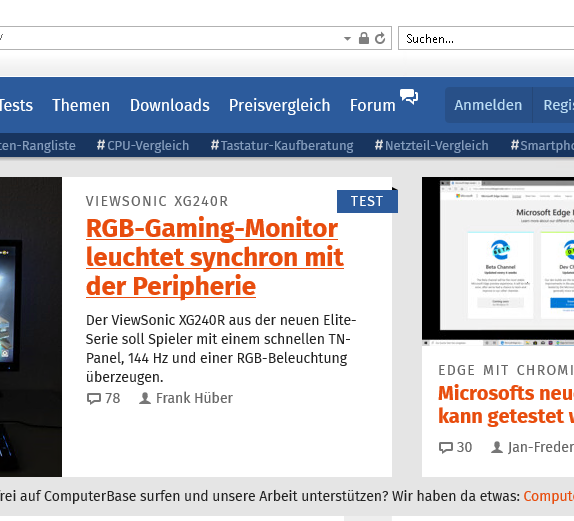
Task: Open the Rangliste hashtag link
Action: tap(38, 145)
